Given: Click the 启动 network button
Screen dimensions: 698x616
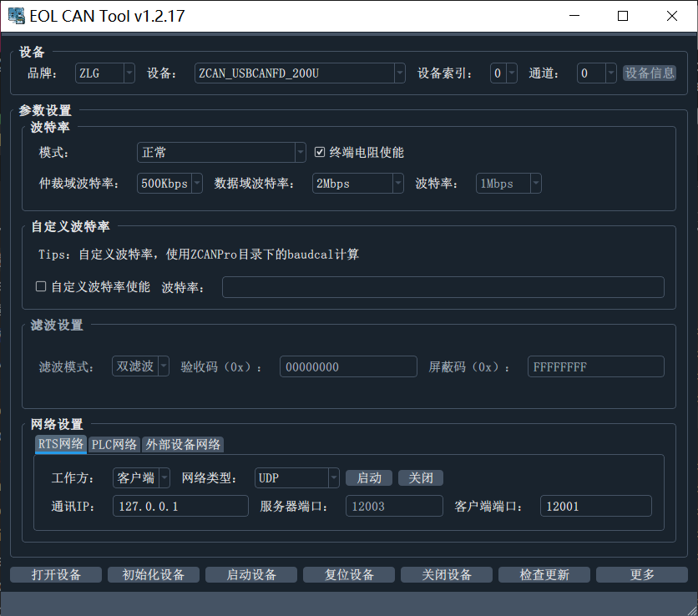Looking at the screenshot, I should click(369, 478).
